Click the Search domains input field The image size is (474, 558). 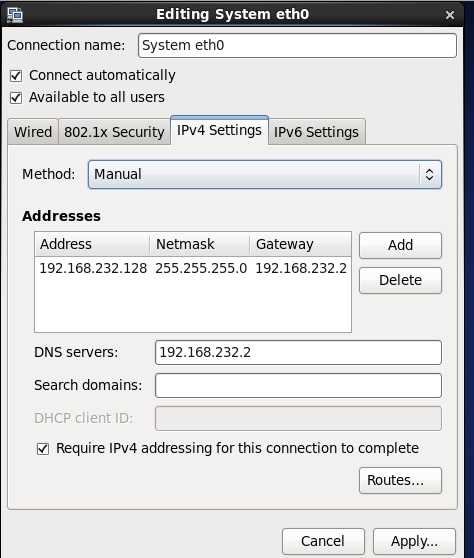298,385
